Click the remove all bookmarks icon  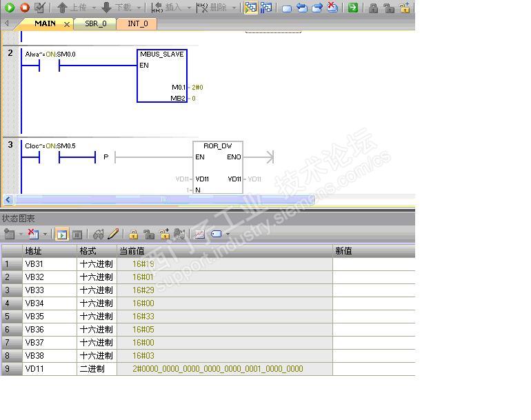coord(332,8)
